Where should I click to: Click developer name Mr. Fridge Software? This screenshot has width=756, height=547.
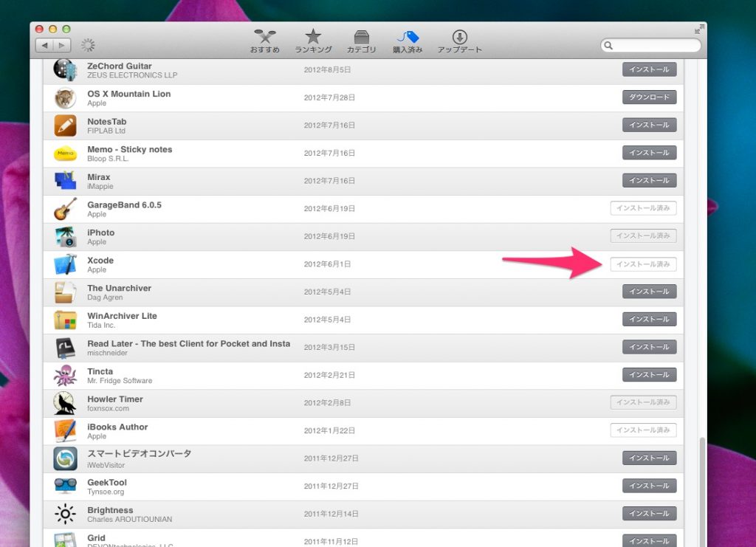pos(120,381)
